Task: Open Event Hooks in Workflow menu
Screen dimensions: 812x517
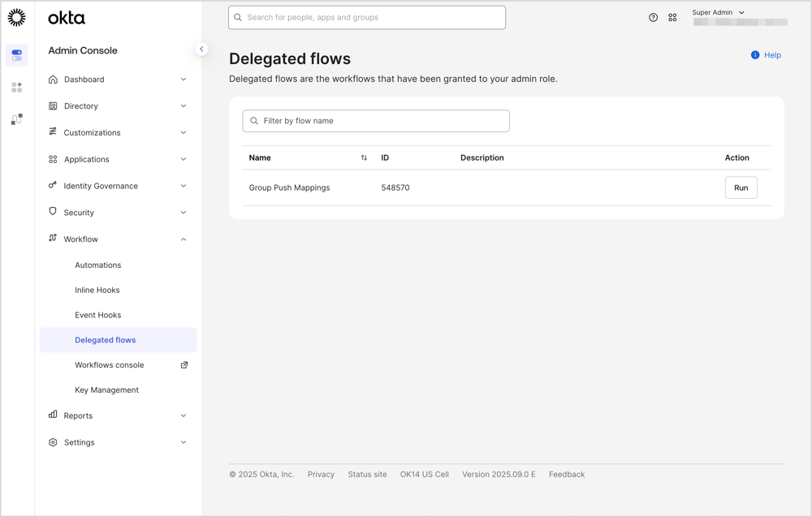Action: (98, 315)
